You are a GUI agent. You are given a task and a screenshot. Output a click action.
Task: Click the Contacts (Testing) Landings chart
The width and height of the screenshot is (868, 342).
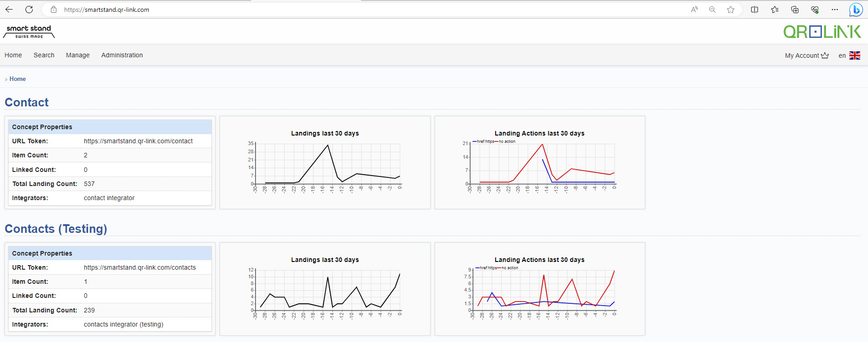pos(325,289)
